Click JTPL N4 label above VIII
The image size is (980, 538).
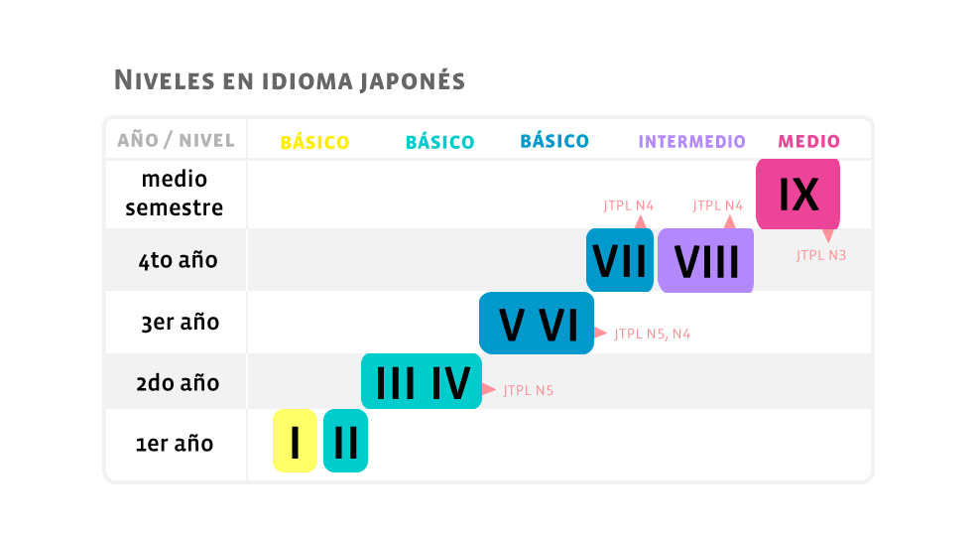(x=717, y=205)
